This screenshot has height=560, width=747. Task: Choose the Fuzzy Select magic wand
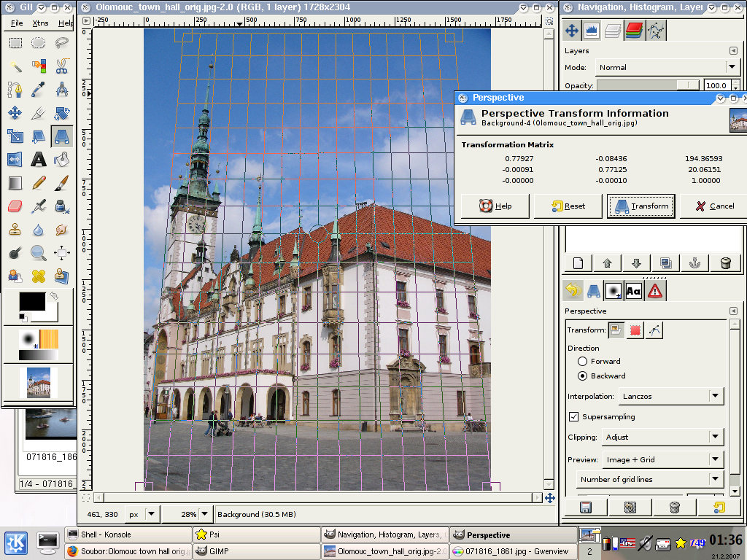coord(15,66)
